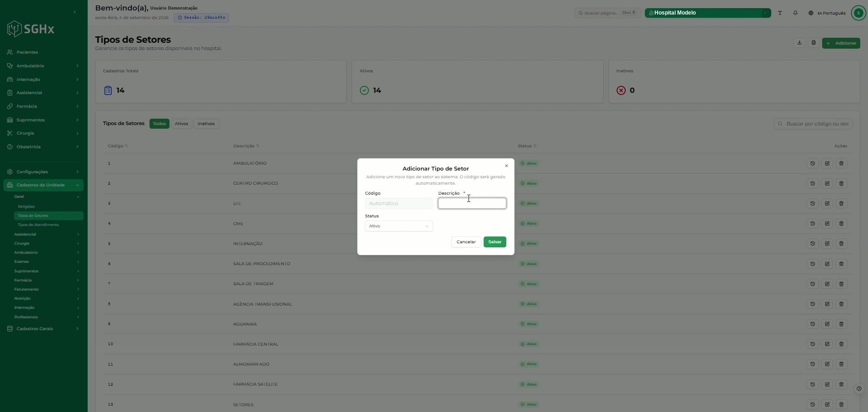
Task: Click the Buscar página search box
Action: [x=608, y=13]
